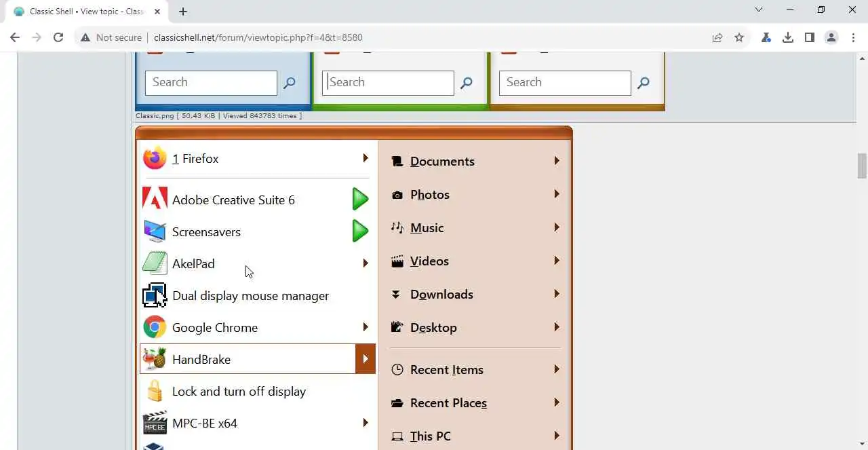Expand Adobe Creative Suite 6 green arrow
The width and height of the screenshot is (868, 450).
360,200
